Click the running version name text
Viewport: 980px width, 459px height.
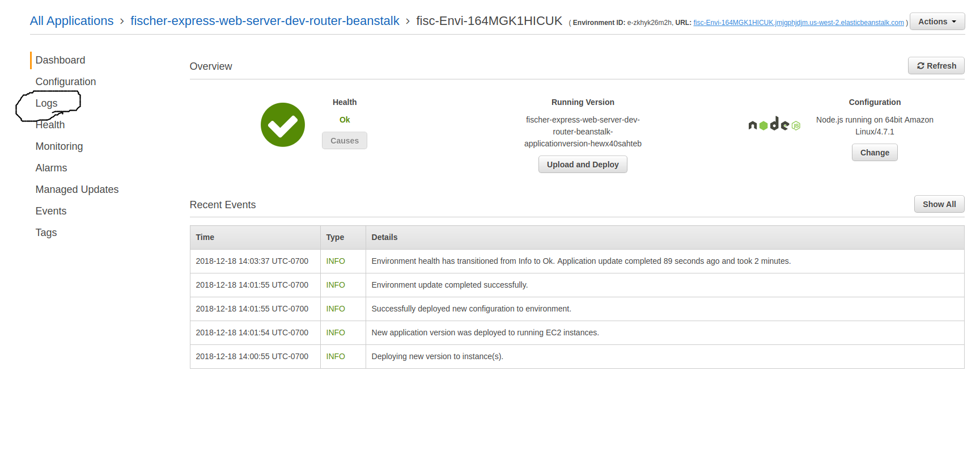(x=583, y=132)
